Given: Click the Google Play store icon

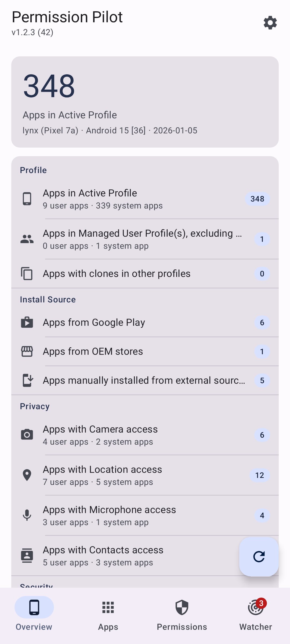Looking at the screenshot, I should coord(27,323).
